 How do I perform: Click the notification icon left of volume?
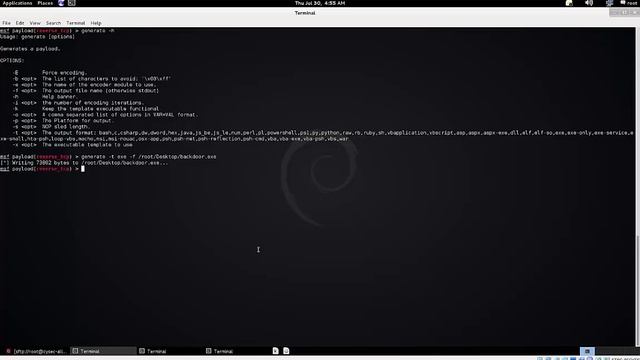(569, 3)
